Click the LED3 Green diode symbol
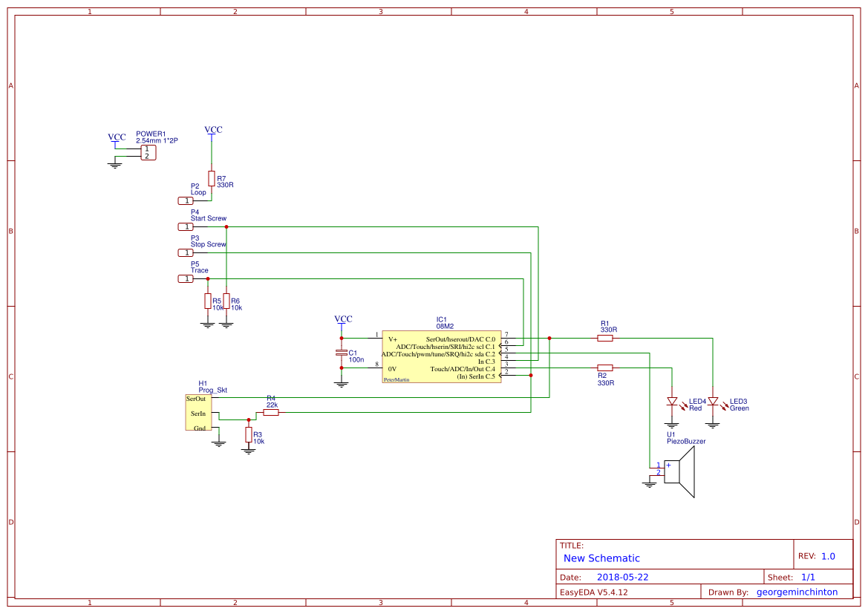 713,402
